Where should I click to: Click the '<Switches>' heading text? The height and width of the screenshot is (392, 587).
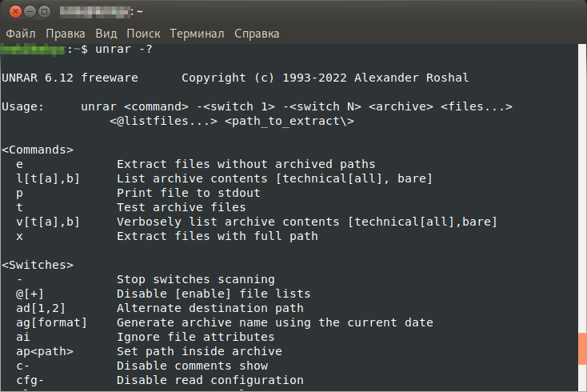point(38,265)
